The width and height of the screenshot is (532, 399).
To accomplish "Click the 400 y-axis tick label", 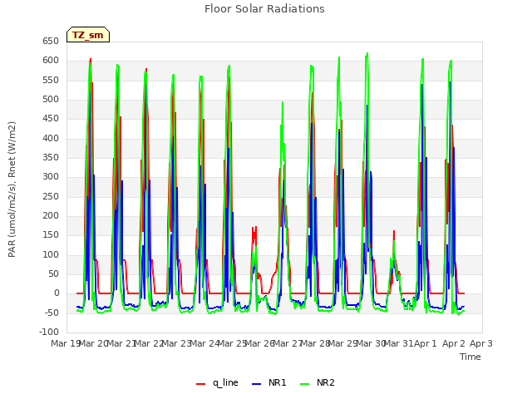I will pos(51,139).
